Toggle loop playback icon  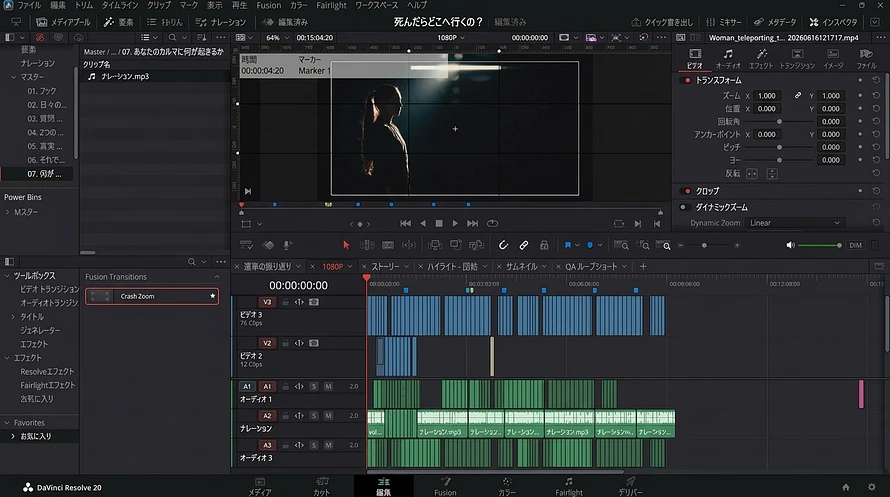pyautogui.click(x=493, y=224)
